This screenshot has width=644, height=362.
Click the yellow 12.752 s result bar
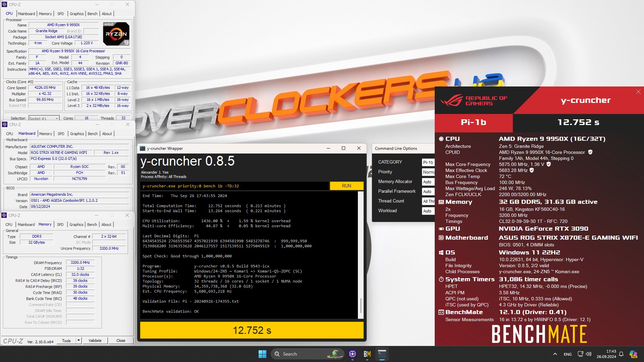coord(252,330)
